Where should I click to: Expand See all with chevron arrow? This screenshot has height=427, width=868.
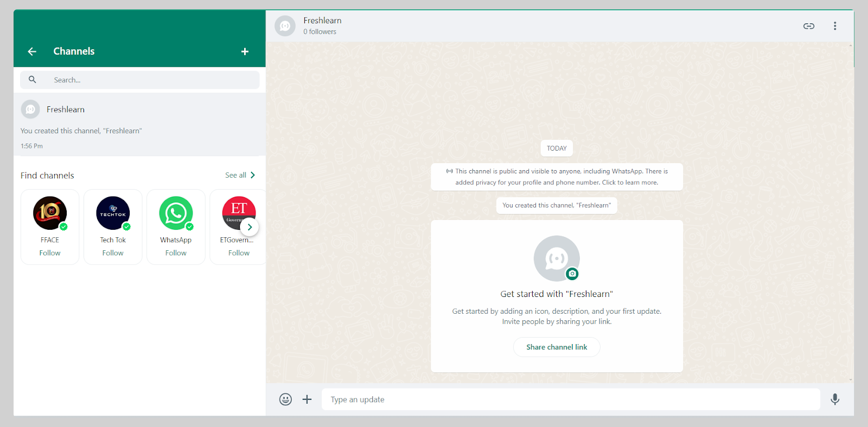pyautogui.click(x=253, y=175)
